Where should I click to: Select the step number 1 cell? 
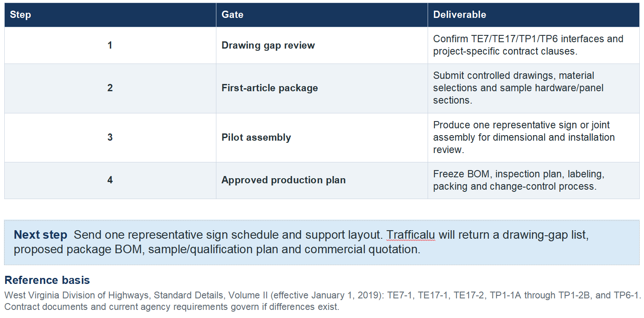(110, 46)
